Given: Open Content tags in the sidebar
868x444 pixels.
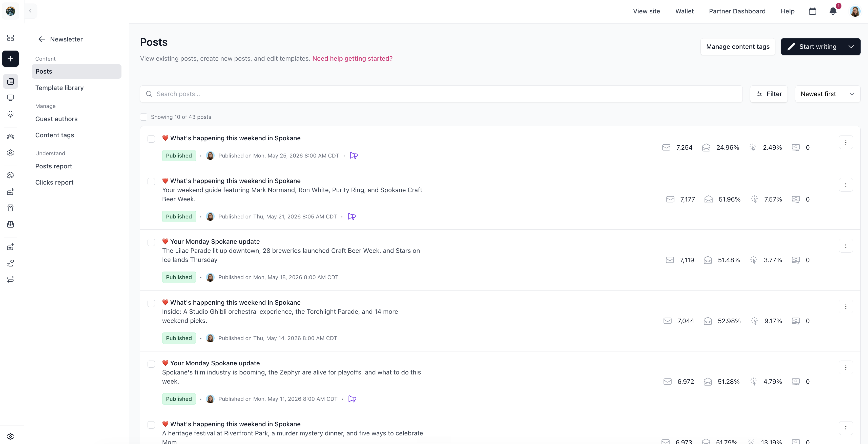Looking at the screenshot, I should [x=55, y=135].
